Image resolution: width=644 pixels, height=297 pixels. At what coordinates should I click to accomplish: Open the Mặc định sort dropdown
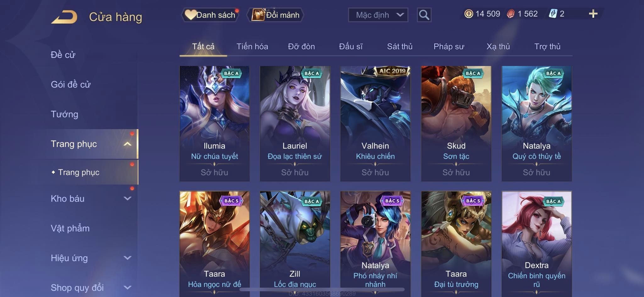coord(378,15)
